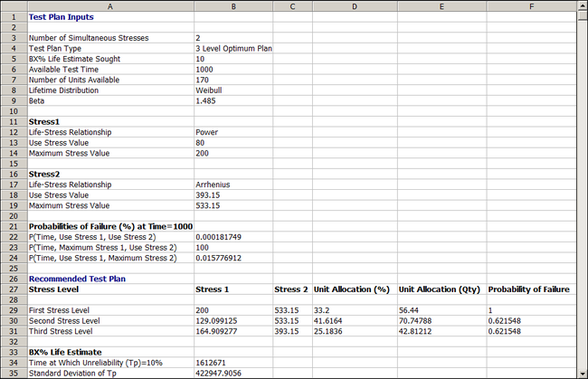Select row 10 header
588x379 pixels.
tap(14, 111)
